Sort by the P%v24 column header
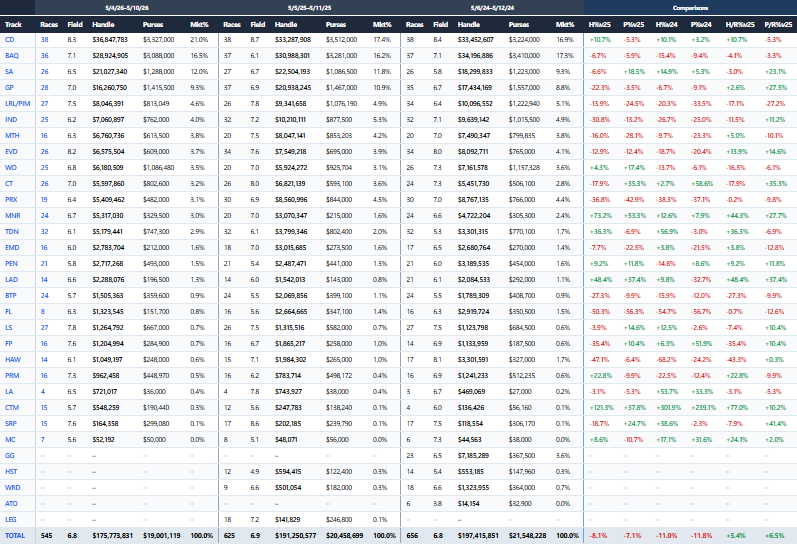 point(701,24)
